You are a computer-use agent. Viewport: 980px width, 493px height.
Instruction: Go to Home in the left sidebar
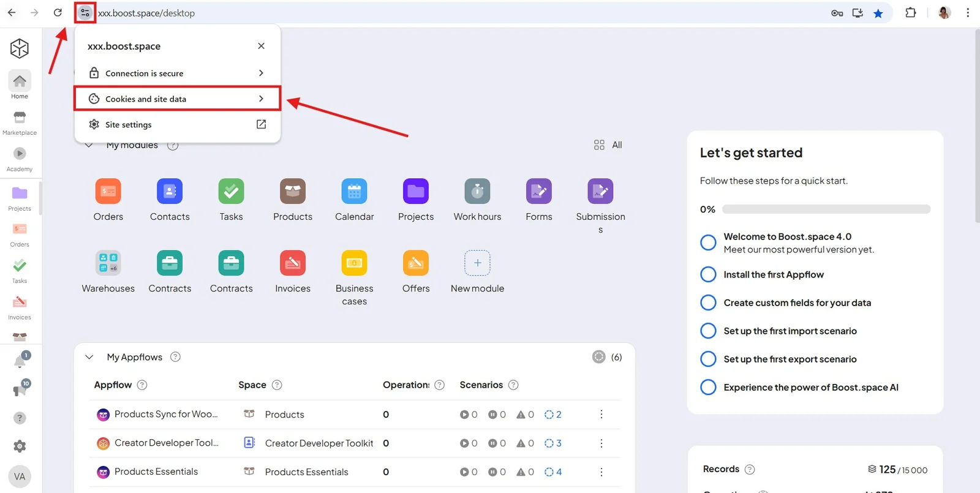pos(20,86)
